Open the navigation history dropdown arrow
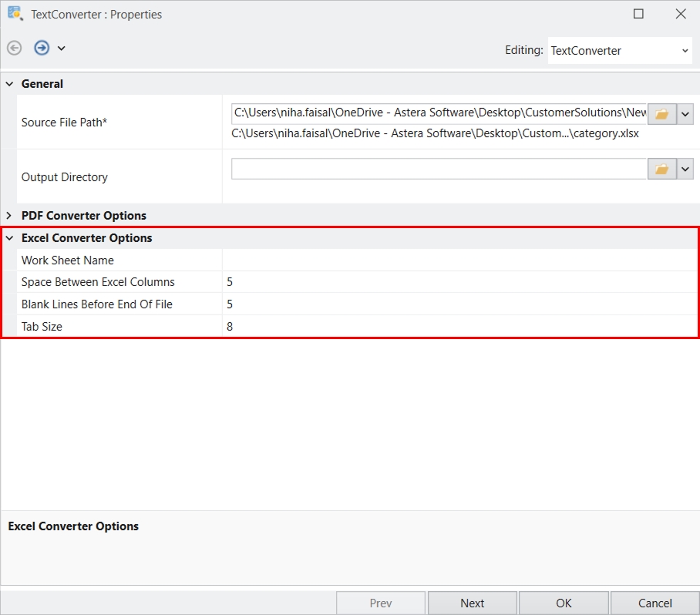The width and height of the screenshot is (700, 615). point(62,49)
